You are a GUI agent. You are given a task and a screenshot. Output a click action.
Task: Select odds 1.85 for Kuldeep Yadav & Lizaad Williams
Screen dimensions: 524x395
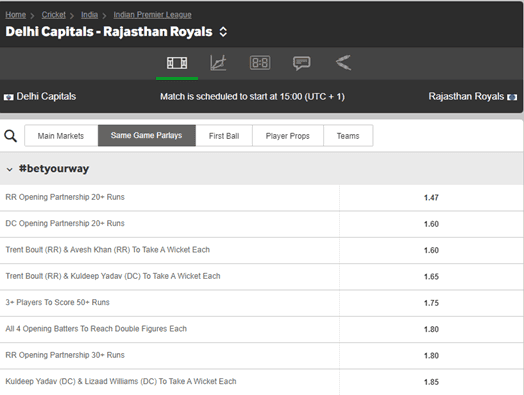[431, 382]
